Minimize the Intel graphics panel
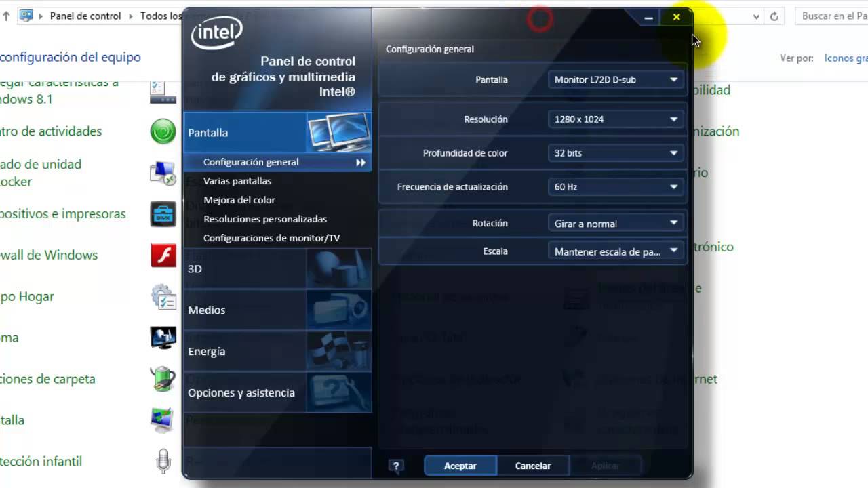 click(649, 18)
